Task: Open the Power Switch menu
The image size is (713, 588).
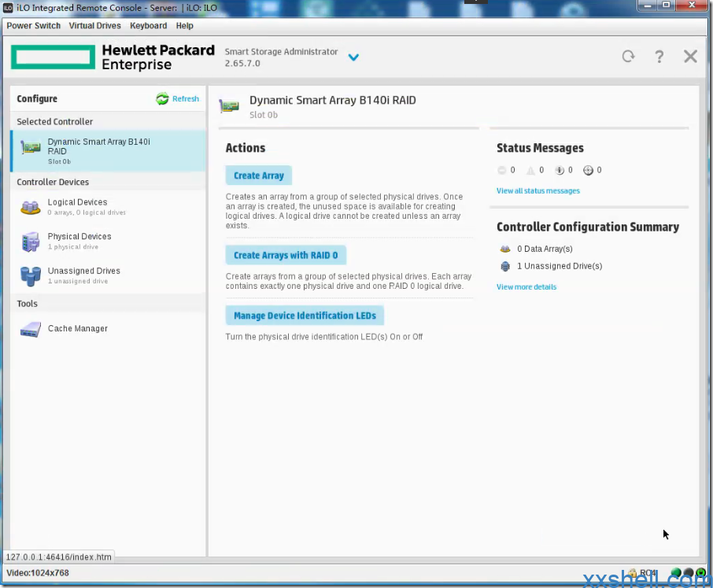Action: (34, 26)
